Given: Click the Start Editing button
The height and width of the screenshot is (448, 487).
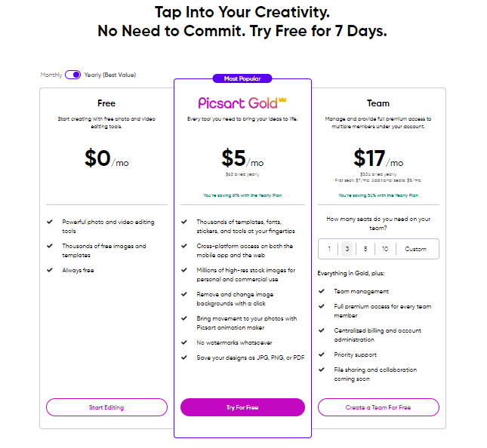Looking at the screenshot, I should point(106,407).
